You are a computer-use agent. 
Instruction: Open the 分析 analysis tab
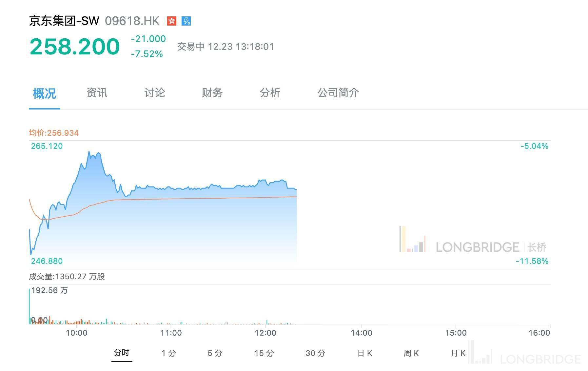(x=270, y=93)
